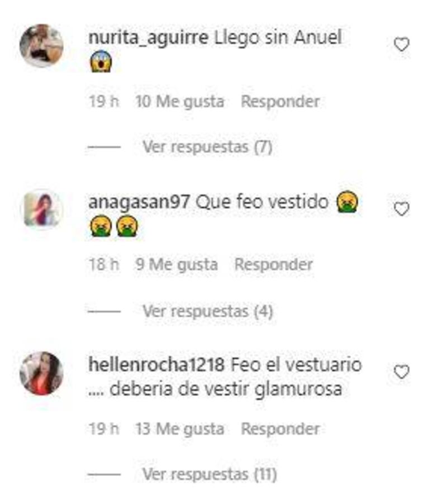Like nurita_aguirre's comment with heart icon
This screenshot has height=504, width=447.
(x=401, y=44)
